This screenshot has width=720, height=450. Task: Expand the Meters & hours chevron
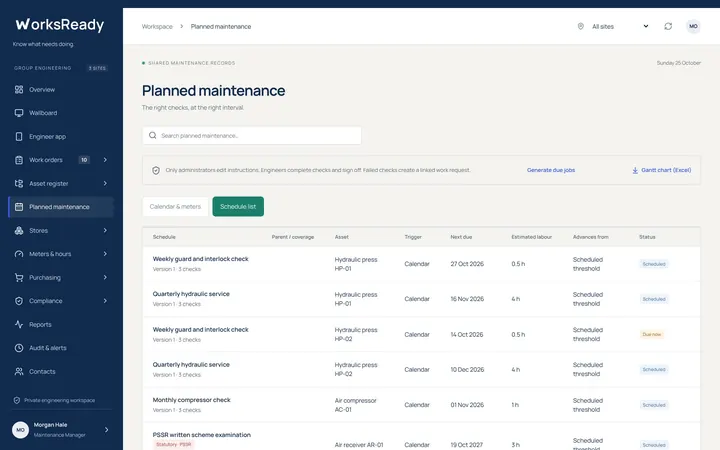(x=105, y=254)
